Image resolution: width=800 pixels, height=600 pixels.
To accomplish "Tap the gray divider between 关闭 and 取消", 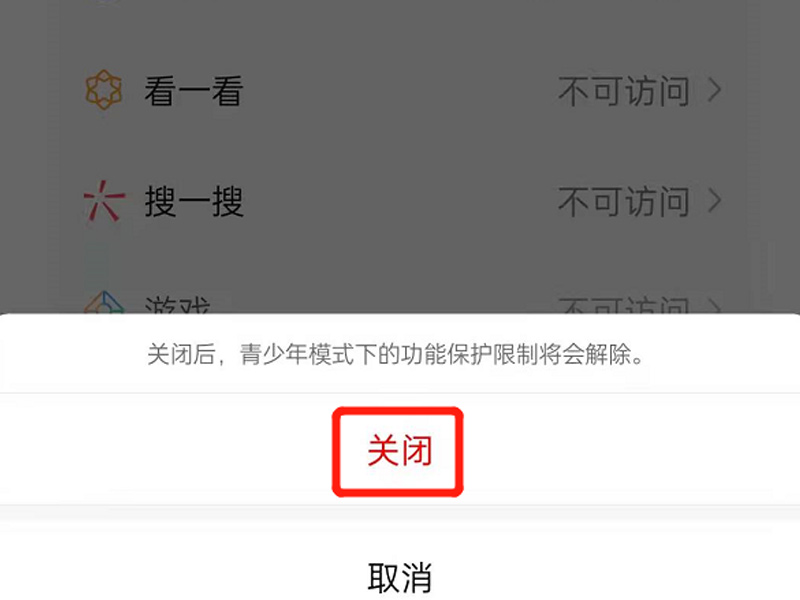I will click(400, 513).
